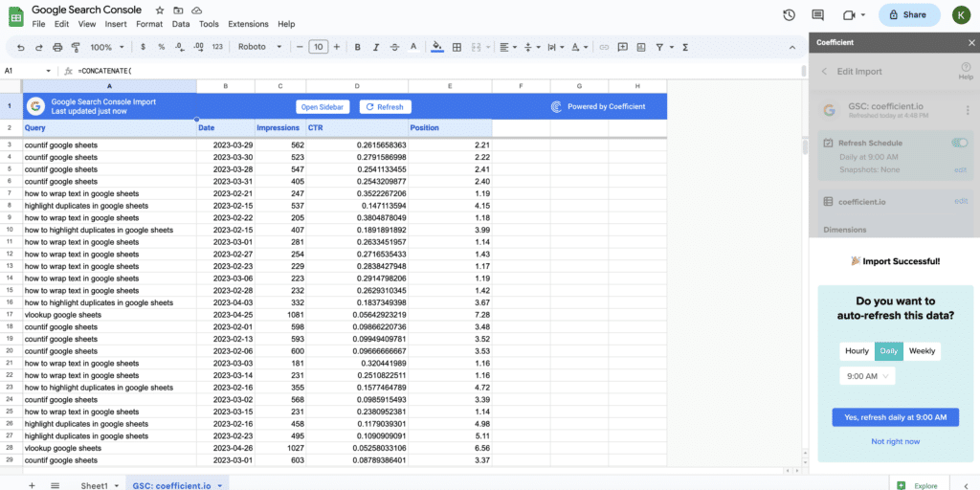The width and height of the screenshot is (980, 490).
Task: Click the font size field
Action: [318, 47]
